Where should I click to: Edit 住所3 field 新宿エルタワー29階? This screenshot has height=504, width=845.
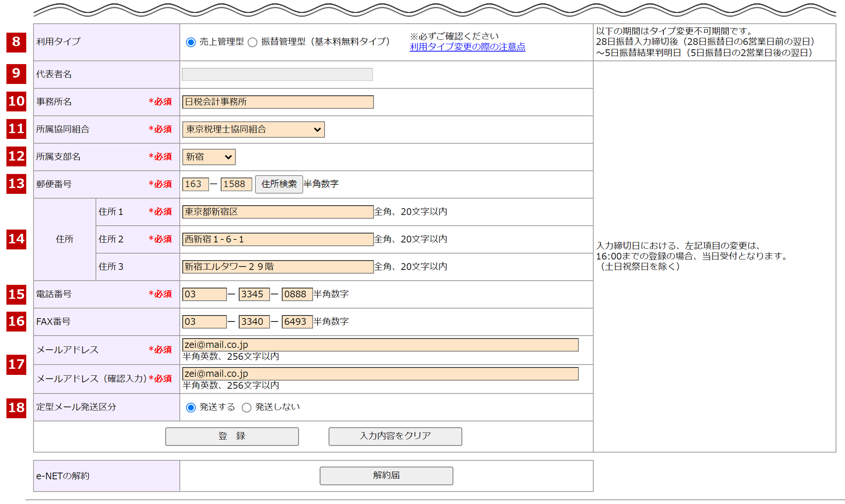[x=277, y=267]
